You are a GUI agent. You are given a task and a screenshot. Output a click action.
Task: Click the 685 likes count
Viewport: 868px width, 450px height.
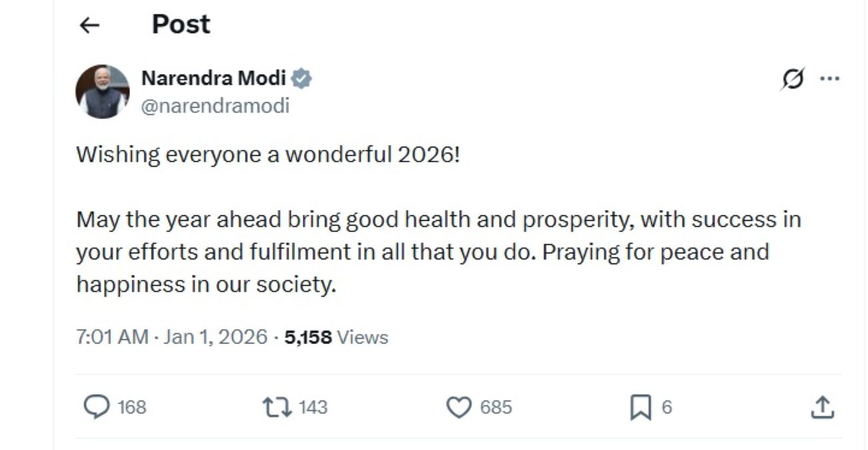(496, 407)
